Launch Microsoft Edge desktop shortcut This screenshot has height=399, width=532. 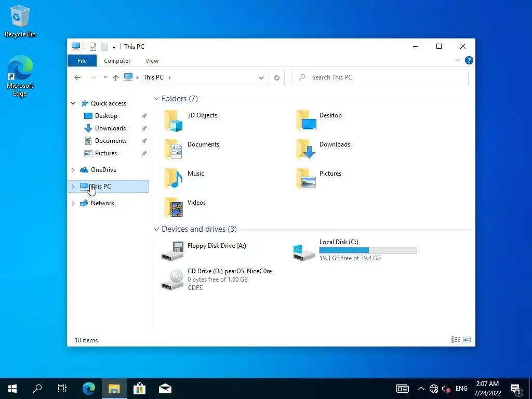click(20, 76)
